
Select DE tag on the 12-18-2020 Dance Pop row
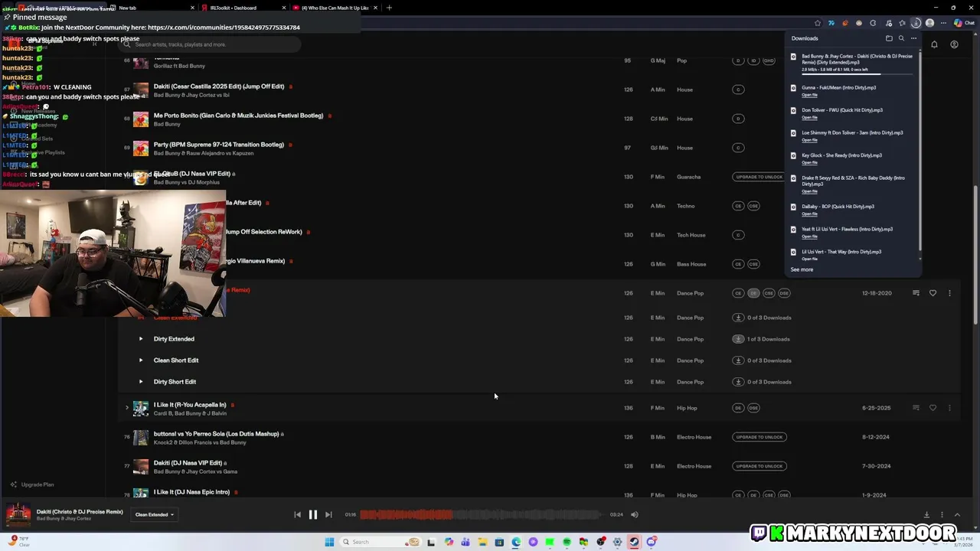click(x=753, y=293)
